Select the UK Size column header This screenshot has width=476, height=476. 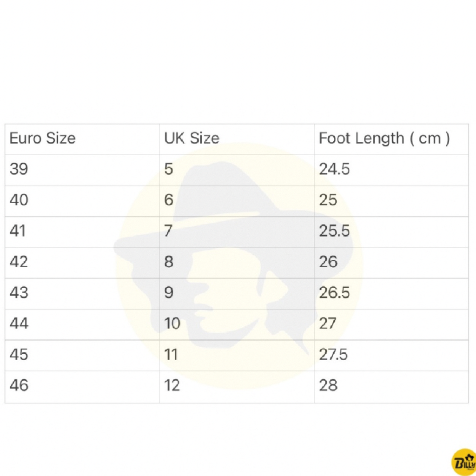pos(192,139)
